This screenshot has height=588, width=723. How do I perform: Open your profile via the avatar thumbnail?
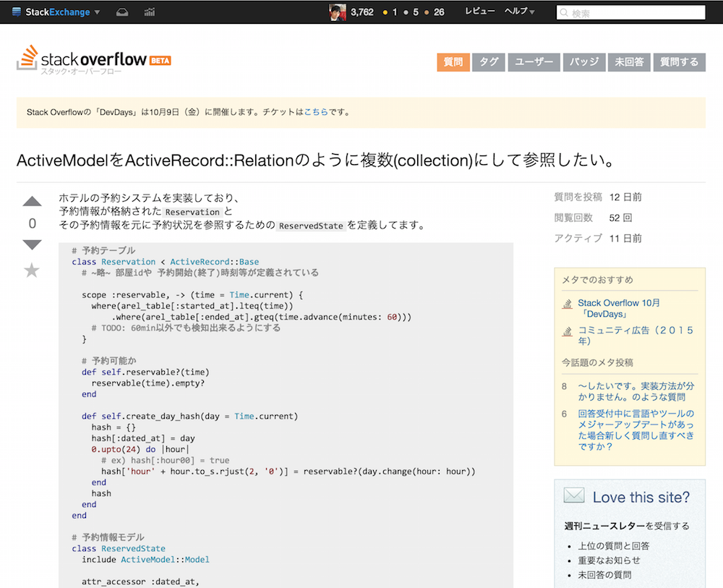pyautogui.click(x=337, y=12)
